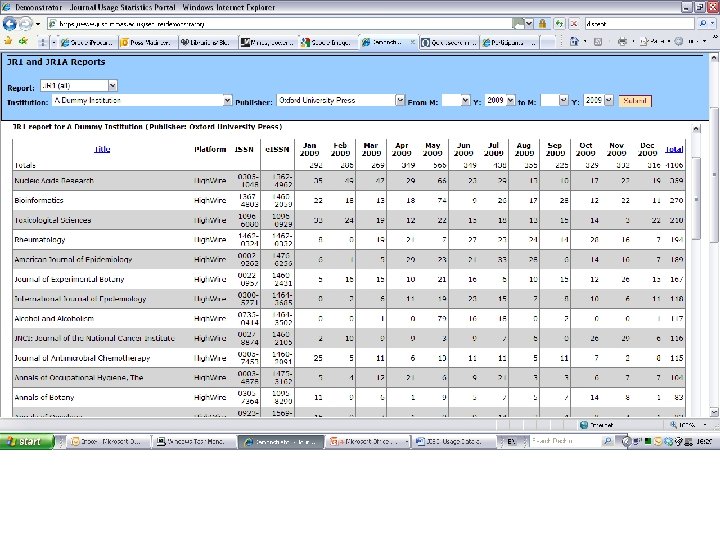
Task: Click Bioinformatics row title
Action: click(39, 200)
